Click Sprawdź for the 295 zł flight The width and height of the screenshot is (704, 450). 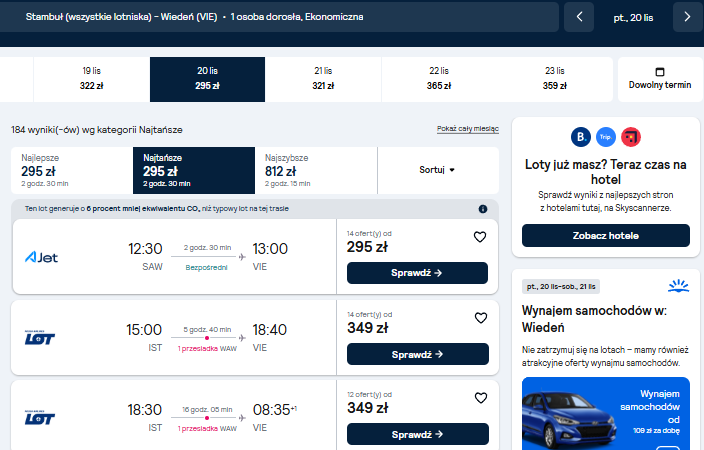[417, 273]
